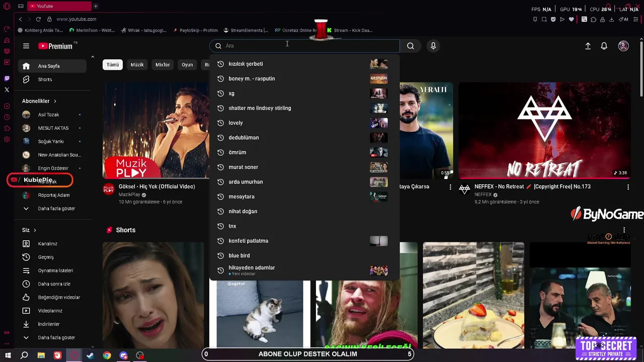This screenshot has height=362, width=644.
Task: Open the account avatar menu
Action: [x=623, y=46]
